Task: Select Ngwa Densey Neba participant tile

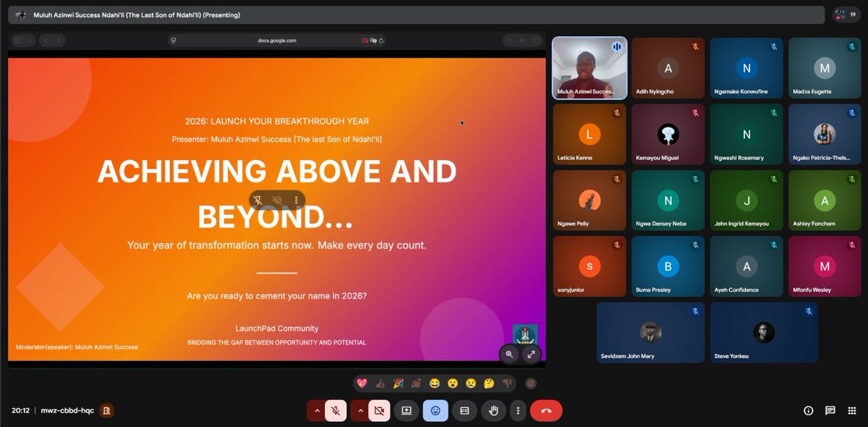Action: point(668,200)
